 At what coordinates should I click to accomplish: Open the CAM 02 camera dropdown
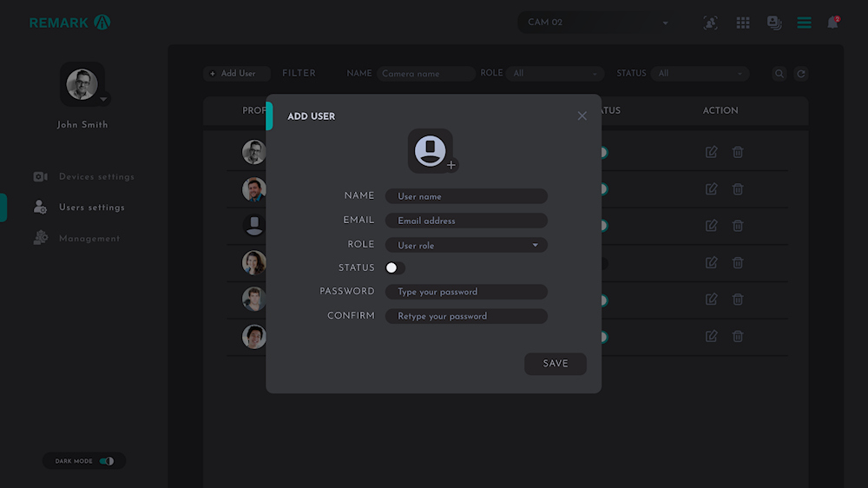point(598,23)
